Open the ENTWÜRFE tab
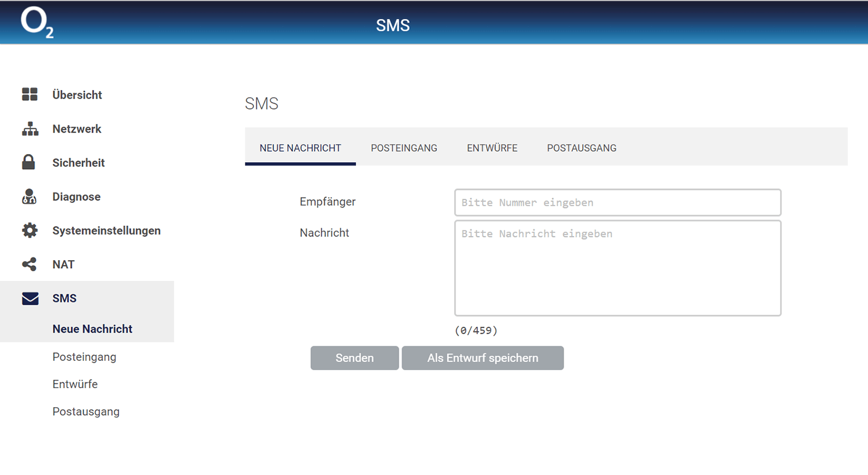Screen dimensions: 868x475 pyautogui.click(x=492, y=148)
